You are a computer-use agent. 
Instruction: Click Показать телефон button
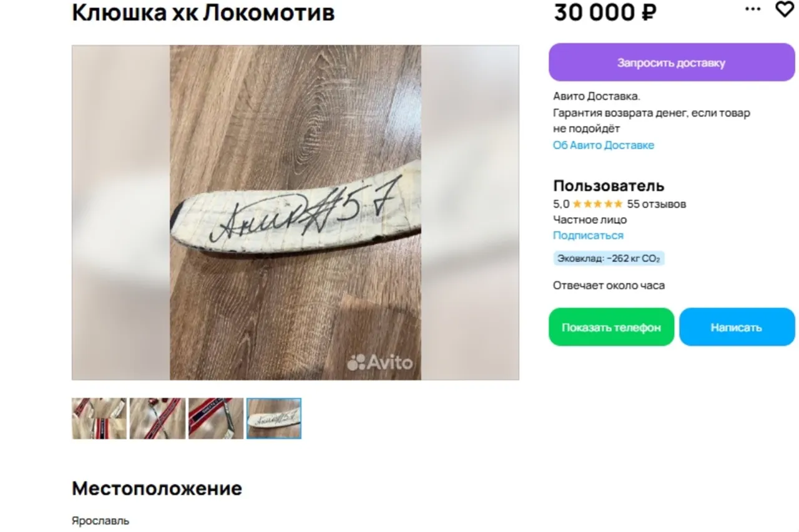point(611,327)
